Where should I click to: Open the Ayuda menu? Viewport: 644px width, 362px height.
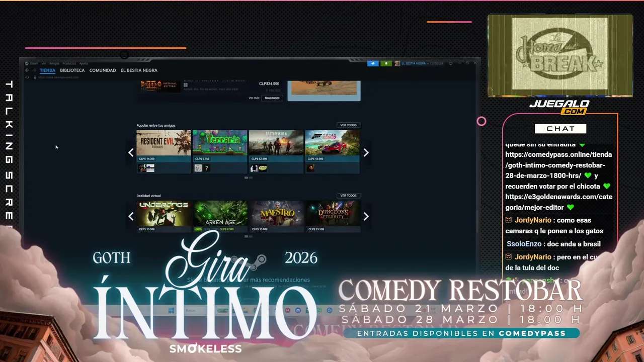point(84,63)
